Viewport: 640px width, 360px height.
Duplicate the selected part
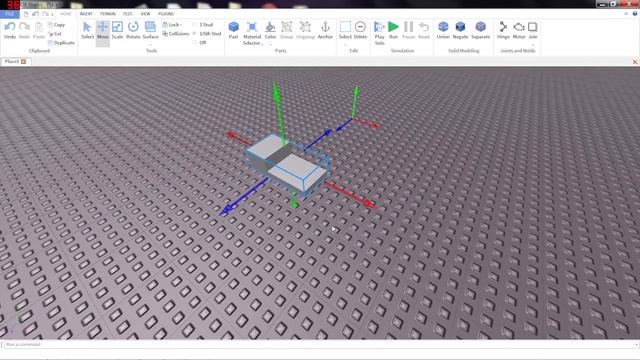[61, 42]
